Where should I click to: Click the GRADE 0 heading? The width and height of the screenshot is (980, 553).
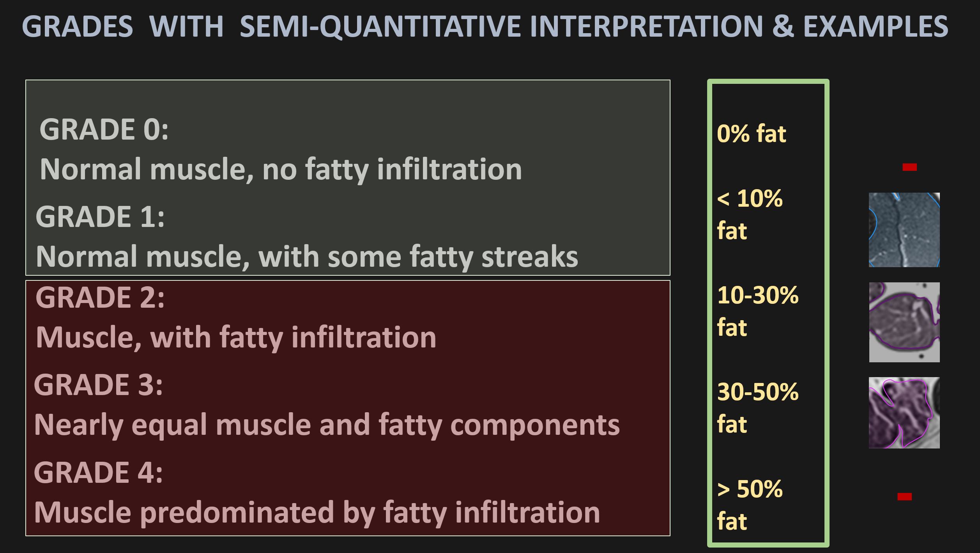click(104, 129)
